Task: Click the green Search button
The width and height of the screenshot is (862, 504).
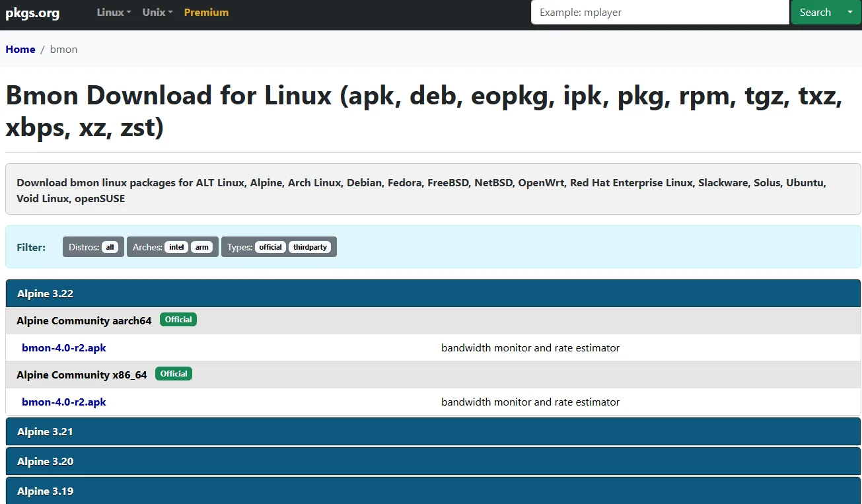Action: (x=815, y=13)
